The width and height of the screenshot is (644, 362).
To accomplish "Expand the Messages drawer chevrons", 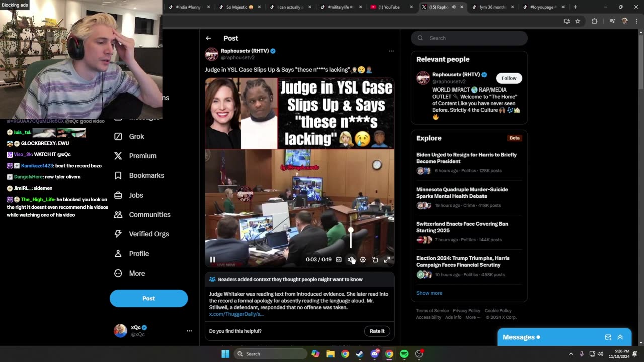I will click(x=620, y=337).
